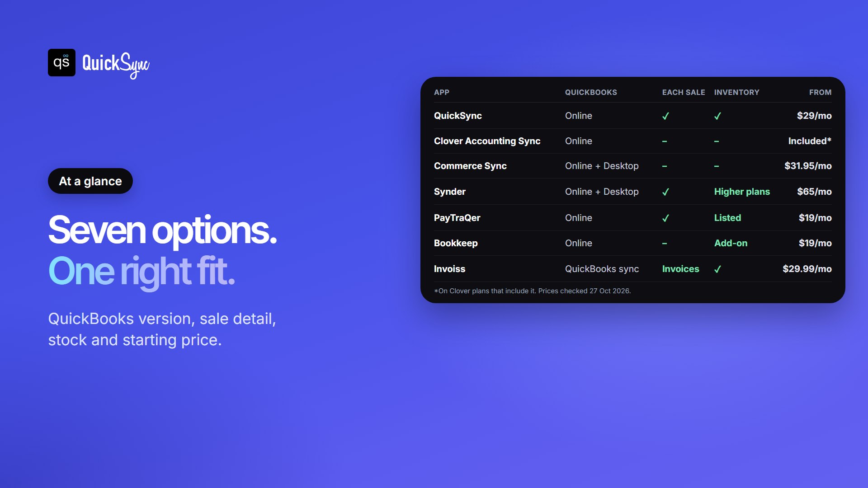Screen dimensions: 868x488
Task: Click the $29/mo price
Action: [x=814, y=116]
